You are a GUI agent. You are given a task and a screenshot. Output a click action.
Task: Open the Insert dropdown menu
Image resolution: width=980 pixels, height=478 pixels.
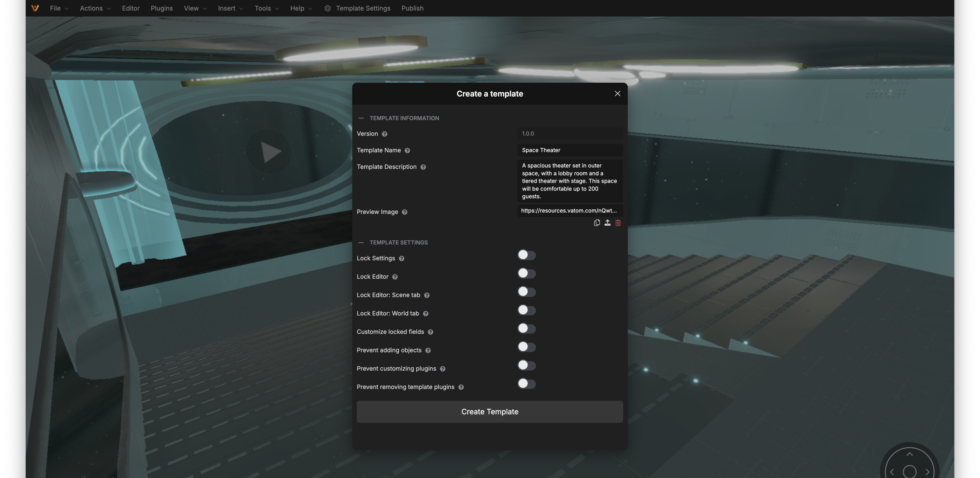pyautogui.click(x=231, y=8)
